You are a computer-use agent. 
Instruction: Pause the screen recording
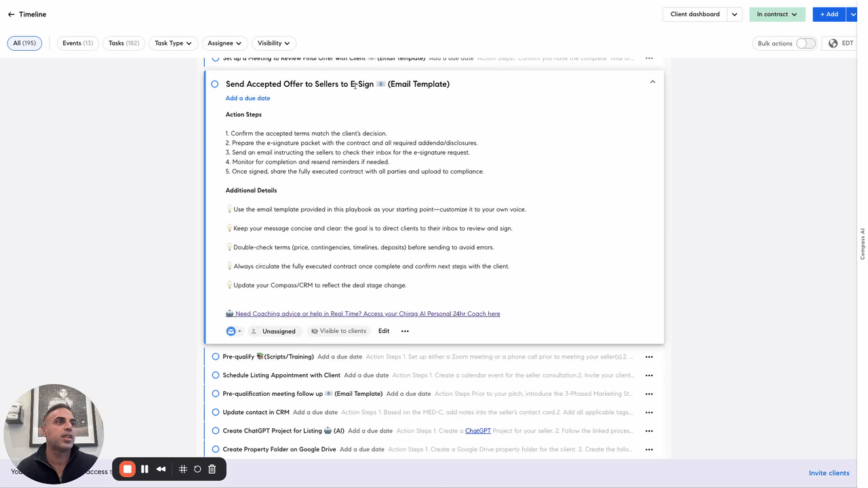144,468
